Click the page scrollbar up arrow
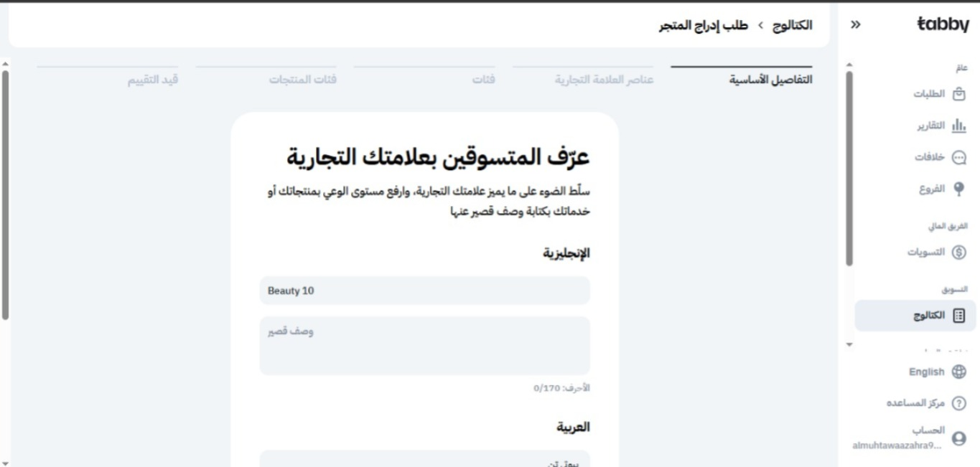 click(x=6, y=64)
